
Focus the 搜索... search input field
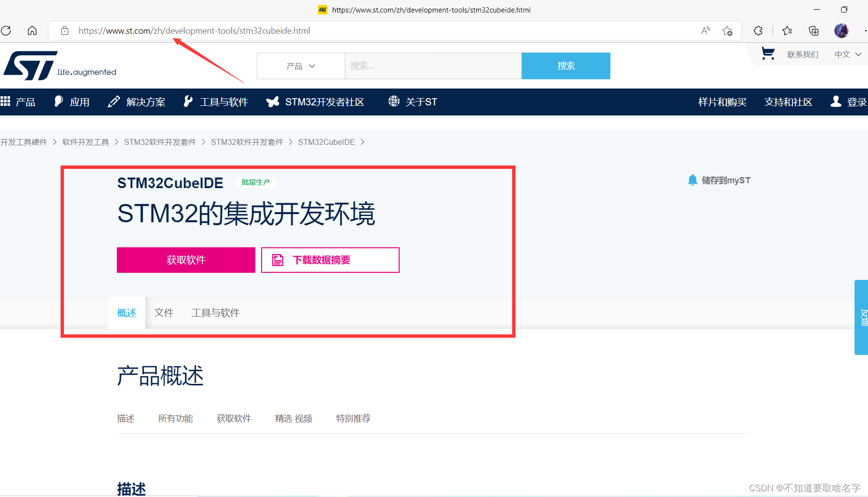click(433, 66)
